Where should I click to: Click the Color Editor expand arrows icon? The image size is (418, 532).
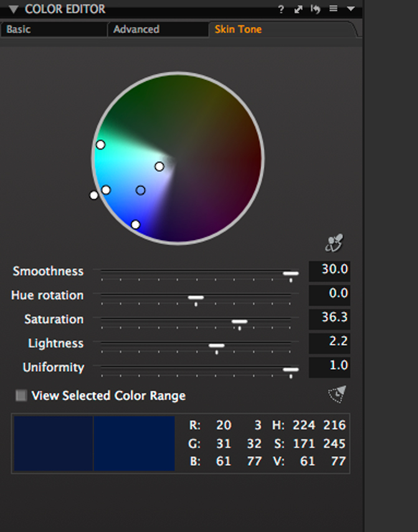pyautogui.click(x=298, y=9)
